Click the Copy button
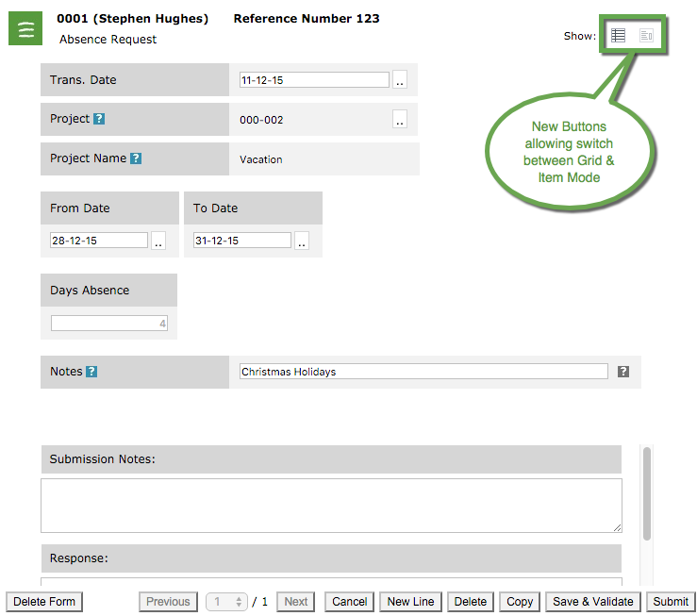Screen dimensions: 697x616 point(520,602)
